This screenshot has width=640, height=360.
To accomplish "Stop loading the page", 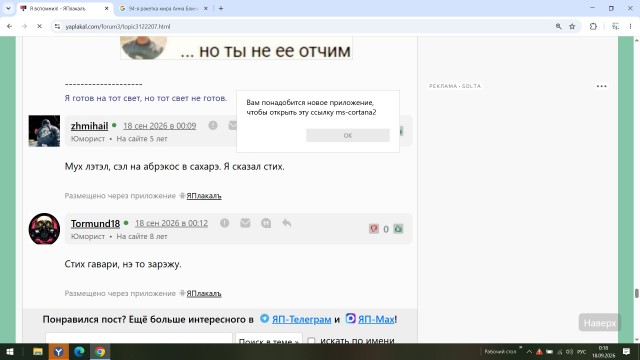I will 39,27.
